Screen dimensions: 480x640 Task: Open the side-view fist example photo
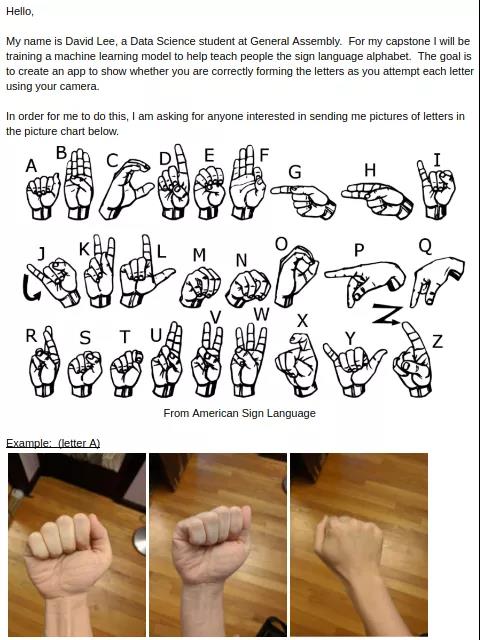(359, 544)
